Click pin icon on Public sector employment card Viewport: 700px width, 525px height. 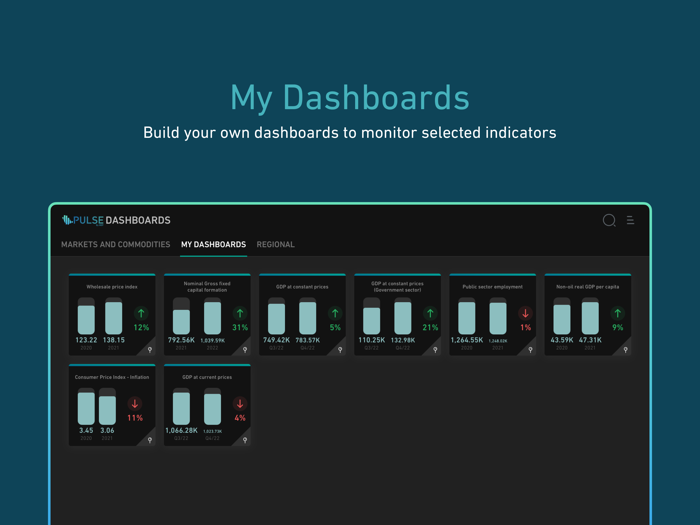(x=530, y=350)
